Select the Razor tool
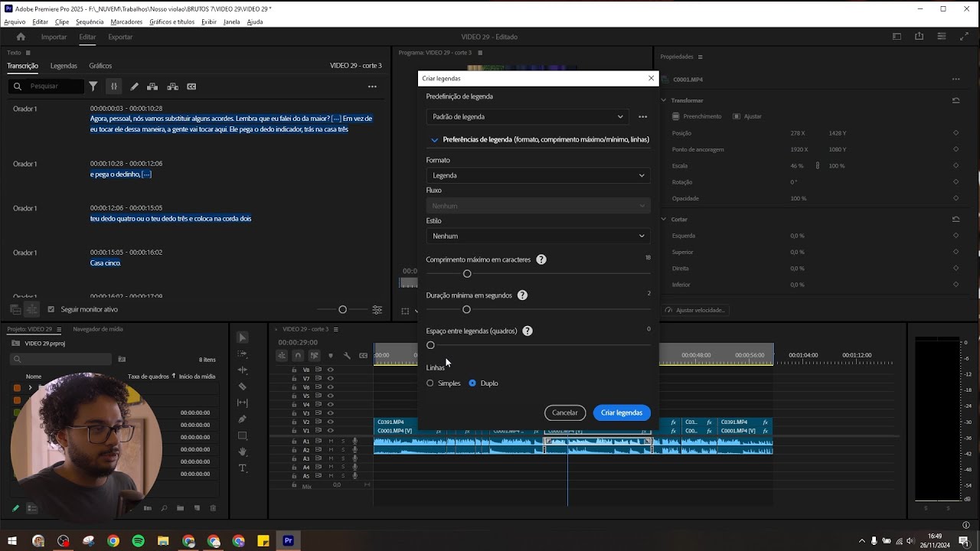The width and height of the screenshot is (980, 551). coord(243,386)
